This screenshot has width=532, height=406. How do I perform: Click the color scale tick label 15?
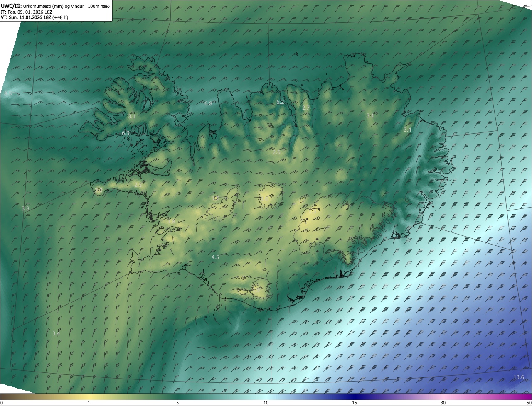click(355, 403)
